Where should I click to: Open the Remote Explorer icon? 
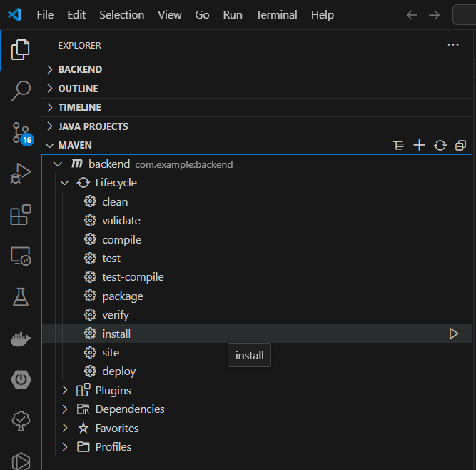[x=21, y=256]
